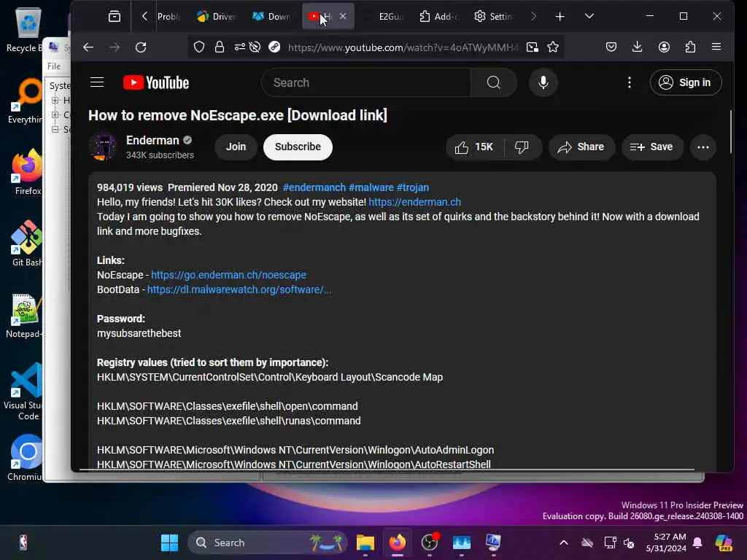Expand the H tree node in background window

coord(55,100)
